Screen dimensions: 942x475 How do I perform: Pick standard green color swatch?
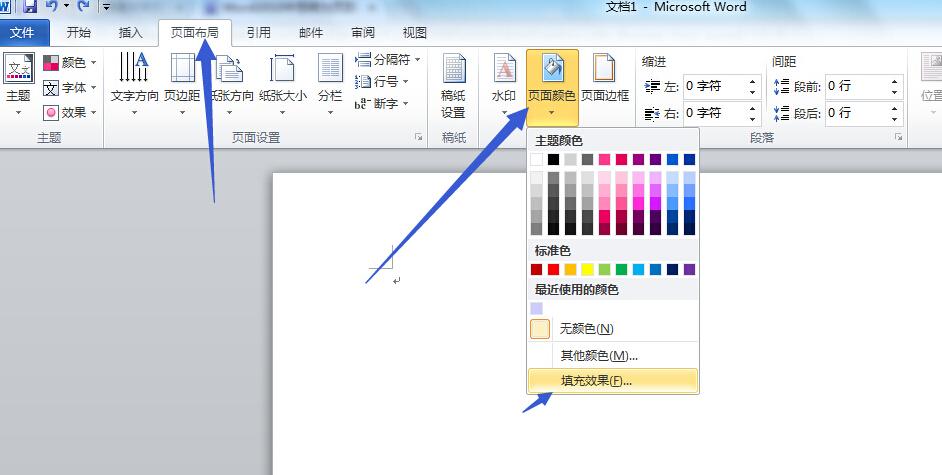point(621,270)
